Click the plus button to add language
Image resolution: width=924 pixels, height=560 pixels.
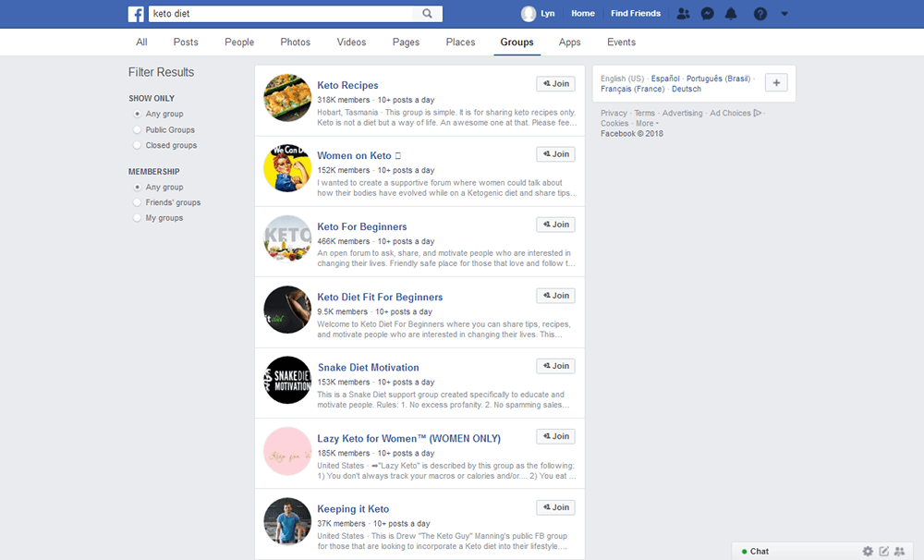(776, 83)
